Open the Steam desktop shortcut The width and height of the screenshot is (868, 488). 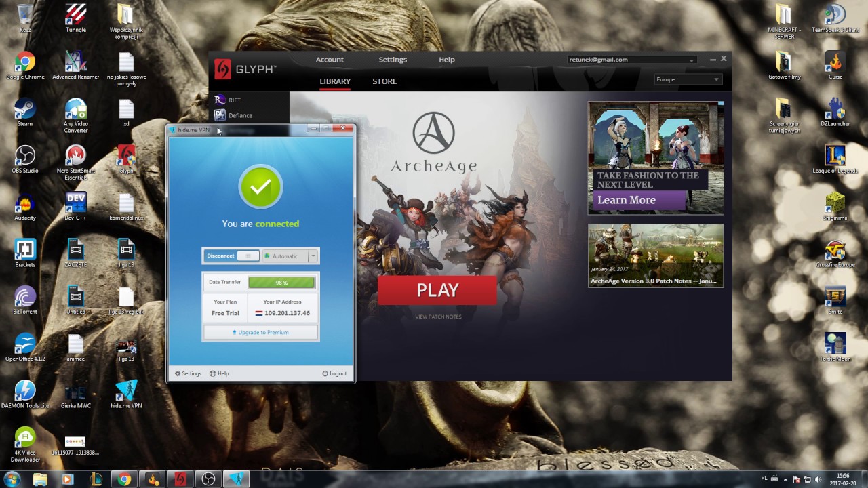(x=25, y=112)
